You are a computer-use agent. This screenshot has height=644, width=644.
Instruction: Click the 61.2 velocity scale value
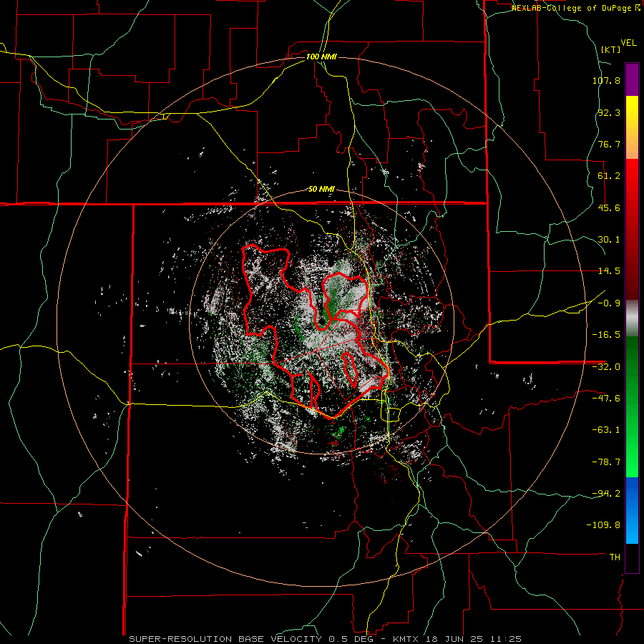coord(609,176)
